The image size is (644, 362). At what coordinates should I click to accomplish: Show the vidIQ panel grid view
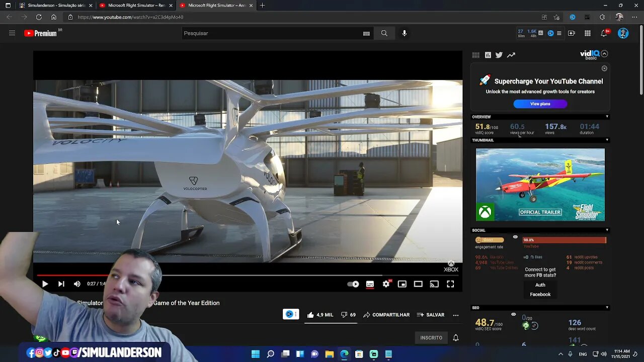click(475, 55)
